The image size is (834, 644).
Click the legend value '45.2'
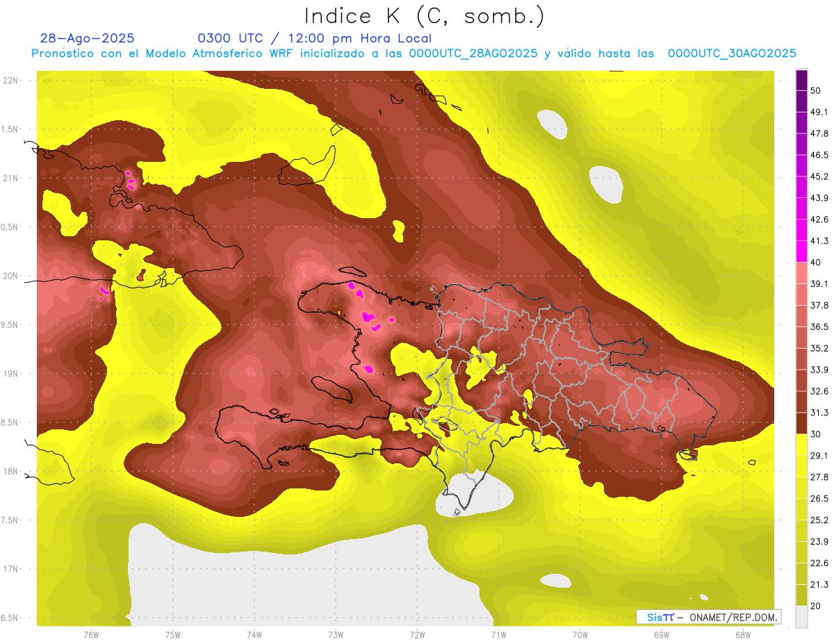(x=819, y=176)
